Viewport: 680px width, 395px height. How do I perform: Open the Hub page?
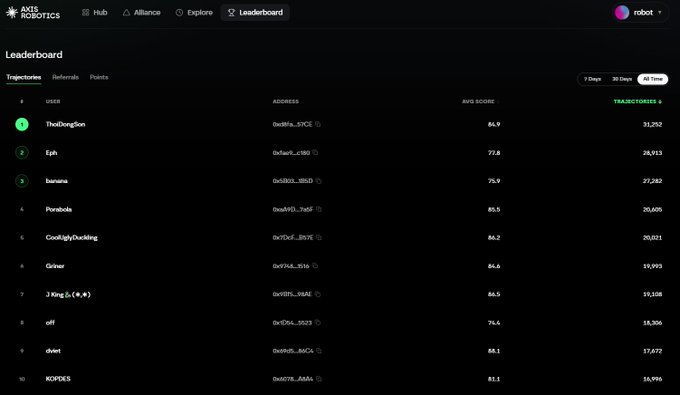click(x=95, y=13)
